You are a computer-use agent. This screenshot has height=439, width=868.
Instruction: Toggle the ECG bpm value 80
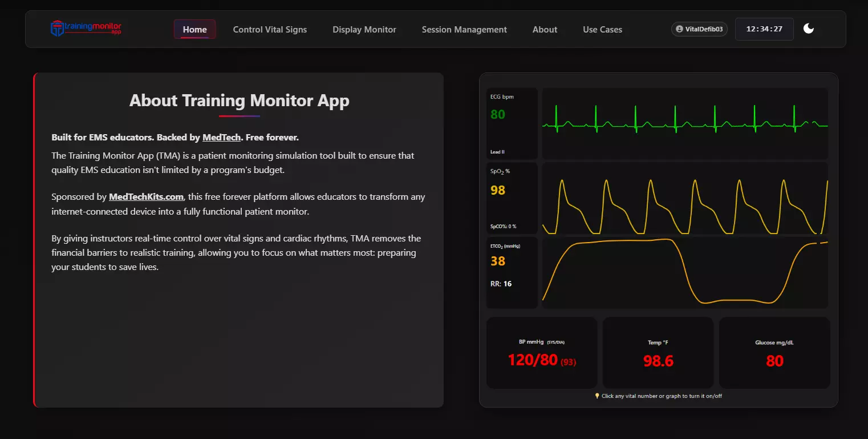(498, 115)
